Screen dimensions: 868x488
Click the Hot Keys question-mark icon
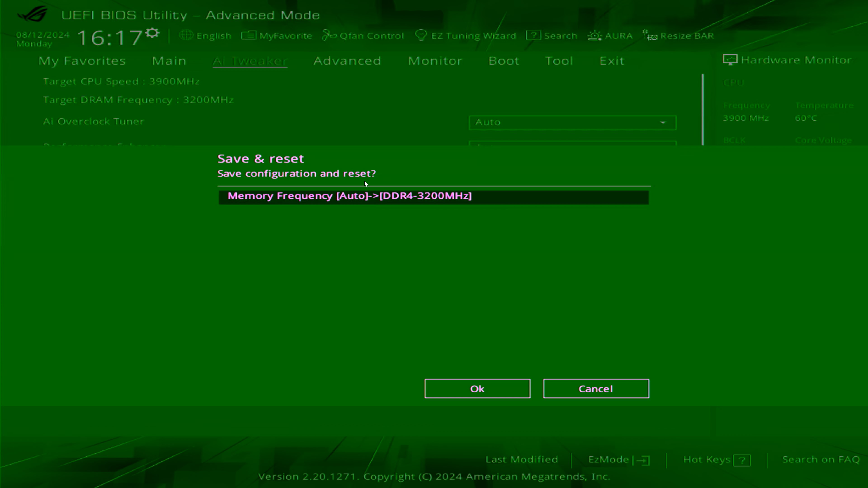pos(742,460)
